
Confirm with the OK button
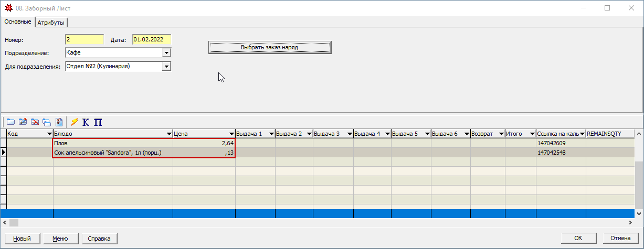coord(578,239)
